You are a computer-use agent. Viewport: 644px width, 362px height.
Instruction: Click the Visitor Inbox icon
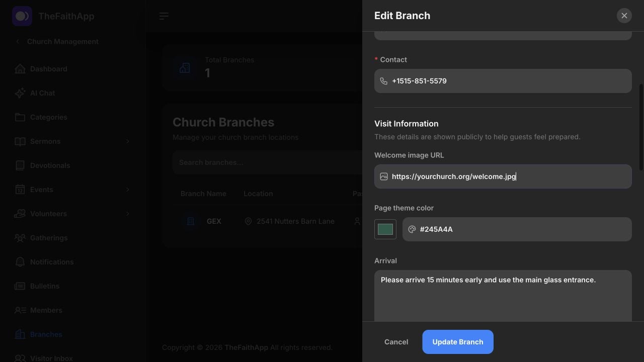pos(20,358)
